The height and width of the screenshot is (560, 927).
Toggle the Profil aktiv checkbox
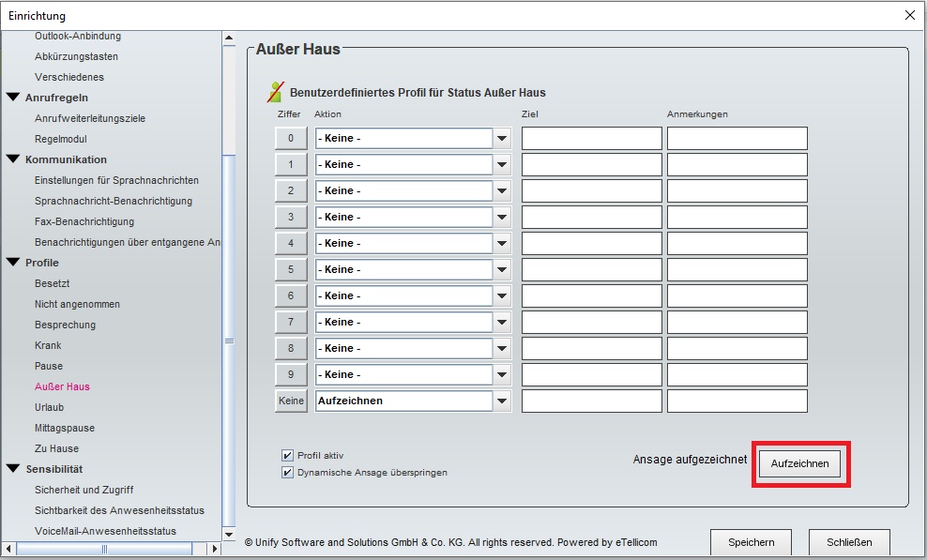[287, 456]
